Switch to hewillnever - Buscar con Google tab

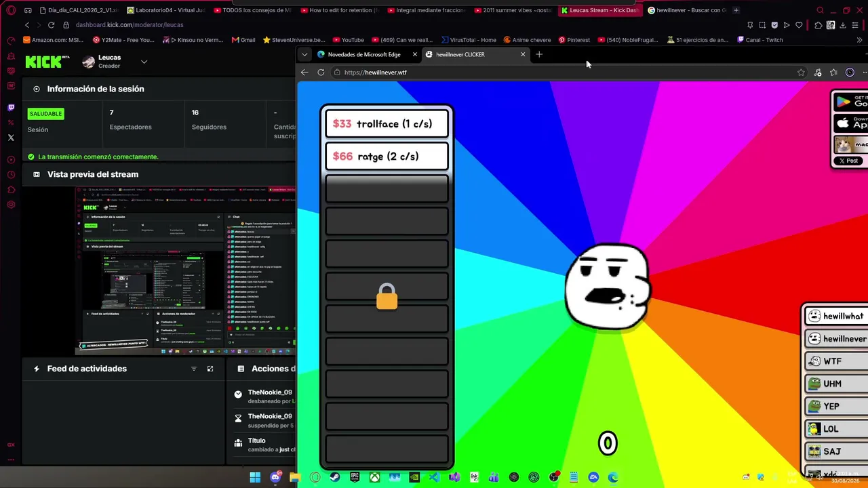click(687, 10)
